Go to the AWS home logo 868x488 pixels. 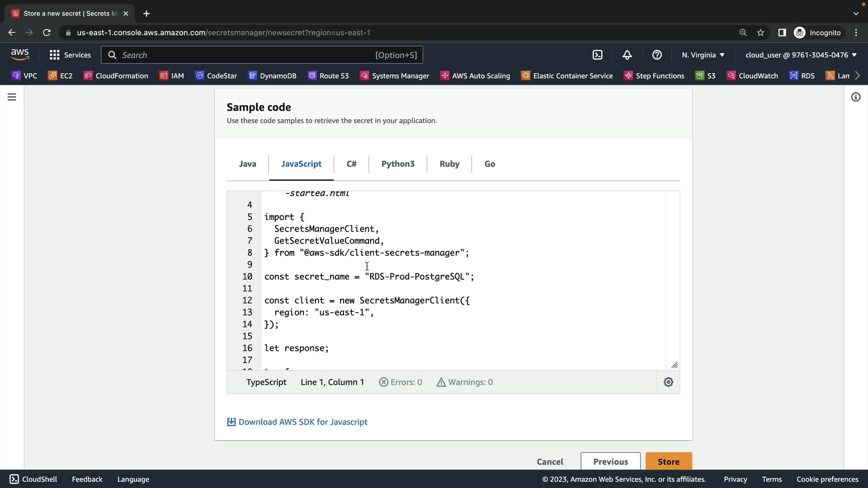[20, 54]
